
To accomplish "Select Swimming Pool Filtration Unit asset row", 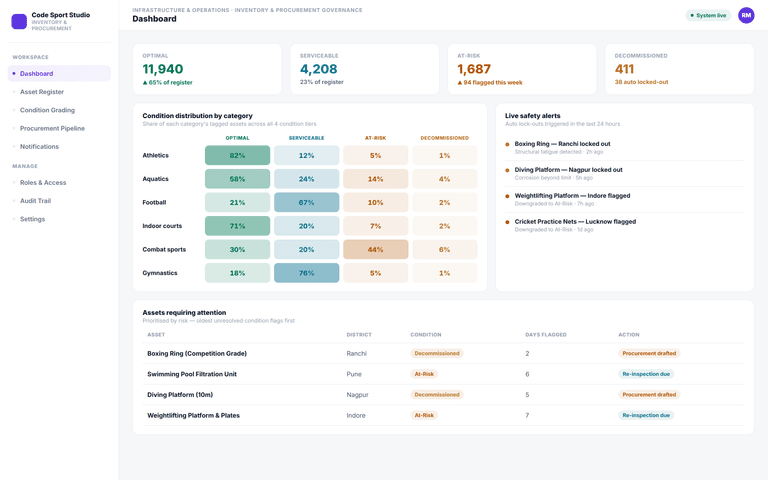I will (x=443, y=374).
